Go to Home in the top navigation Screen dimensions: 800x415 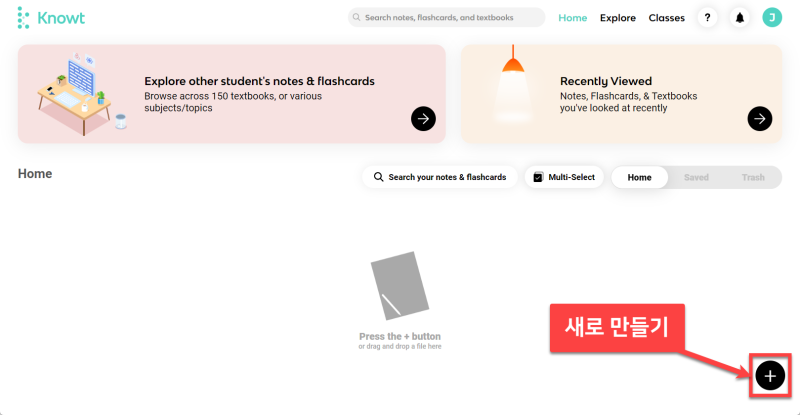point(572,18)
